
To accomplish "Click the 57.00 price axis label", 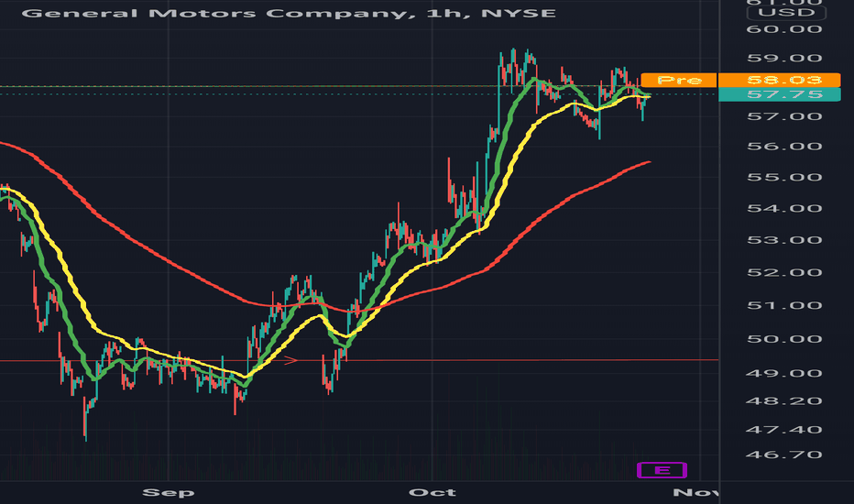I will tap(784, 116).
